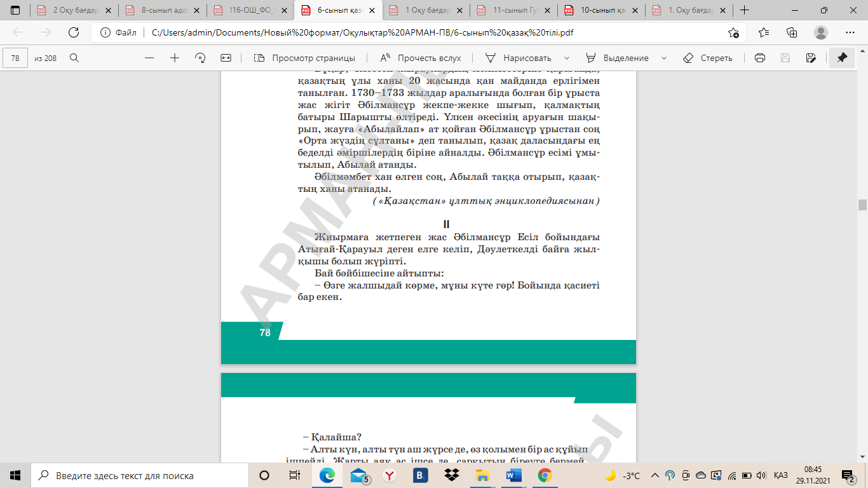
Task: Fit the PDF to page width
Action: (x=226, y=58)
